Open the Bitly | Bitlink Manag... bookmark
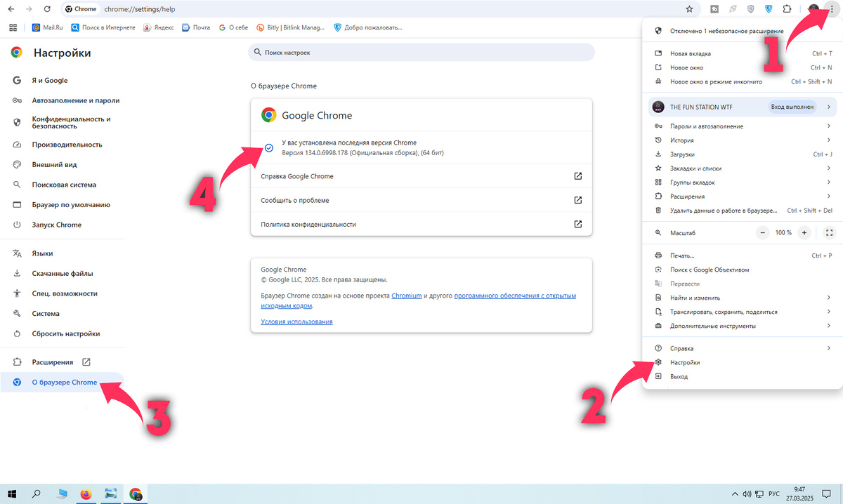Screen dimensions: 843x504 point(289,27)
